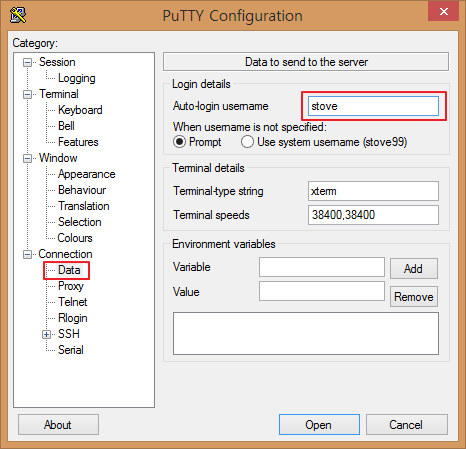
Task: Collapse the Session tree node
Action: click(27, 62)
